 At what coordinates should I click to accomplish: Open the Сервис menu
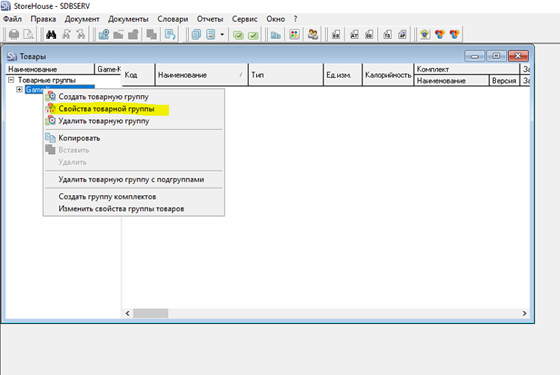coord(244,19)
